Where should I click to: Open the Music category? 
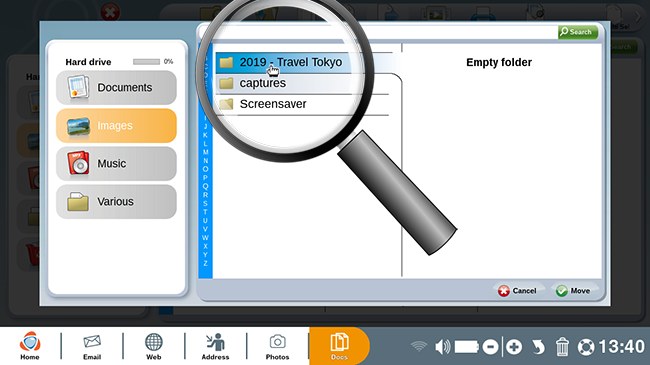point(116,163)
